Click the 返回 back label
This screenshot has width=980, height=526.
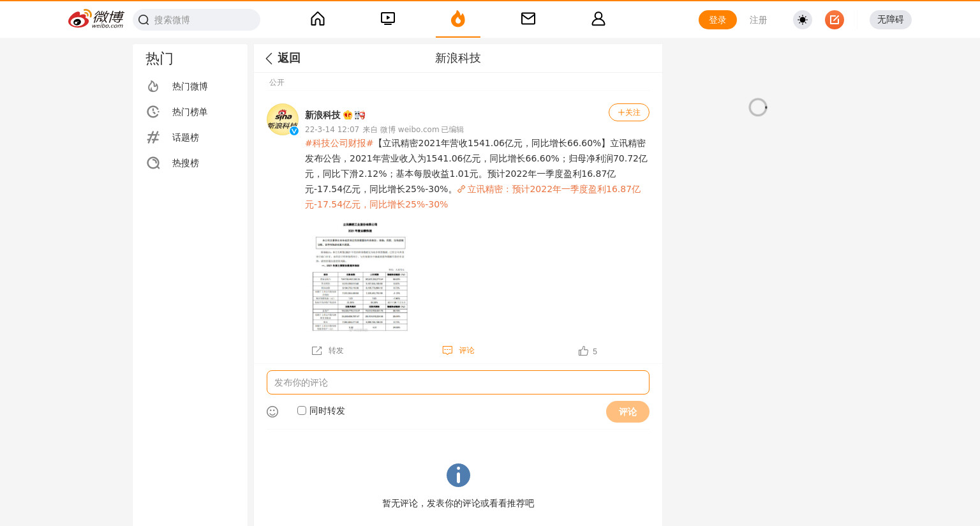click(x=289, y=58)
